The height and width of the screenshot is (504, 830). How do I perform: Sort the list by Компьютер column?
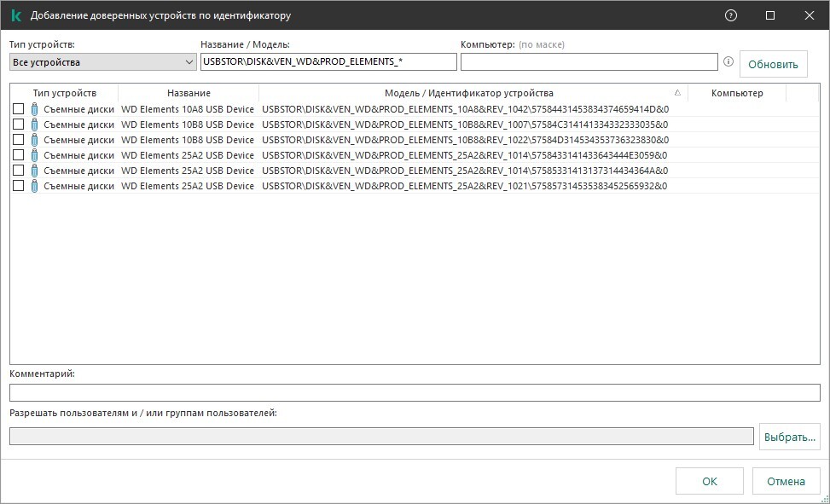click(x=736, y=93)
